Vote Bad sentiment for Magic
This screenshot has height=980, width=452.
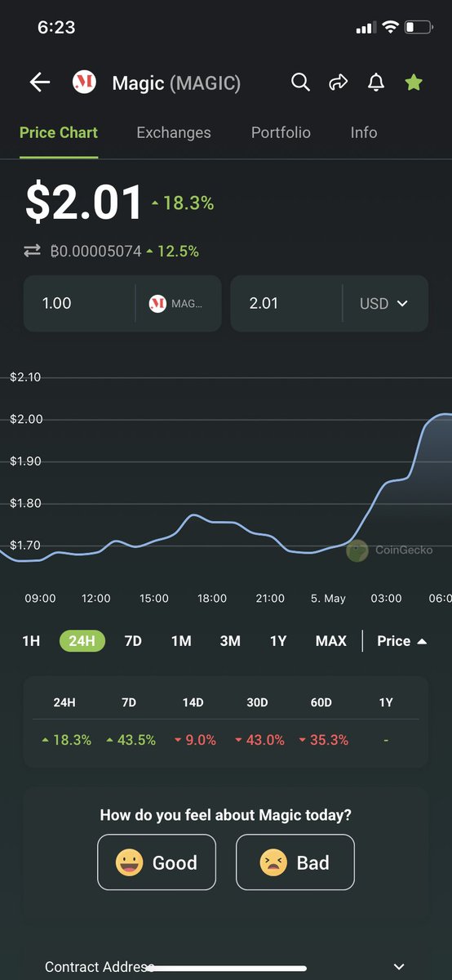click(x=295, y=862)
